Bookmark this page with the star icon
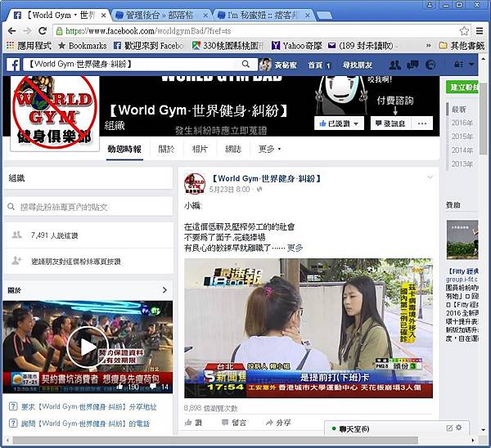Screen dimensions: 491x448 click(x=464, y=31)
